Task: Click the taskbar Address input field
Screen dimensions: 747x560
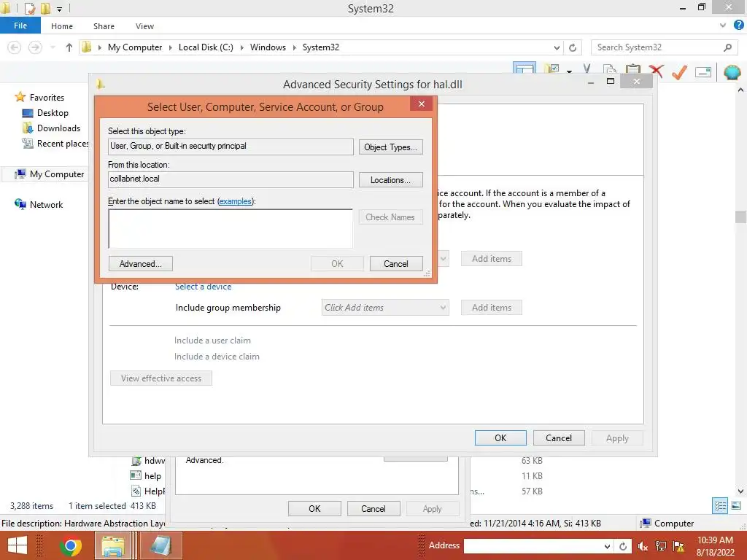Action: (533, 545)
